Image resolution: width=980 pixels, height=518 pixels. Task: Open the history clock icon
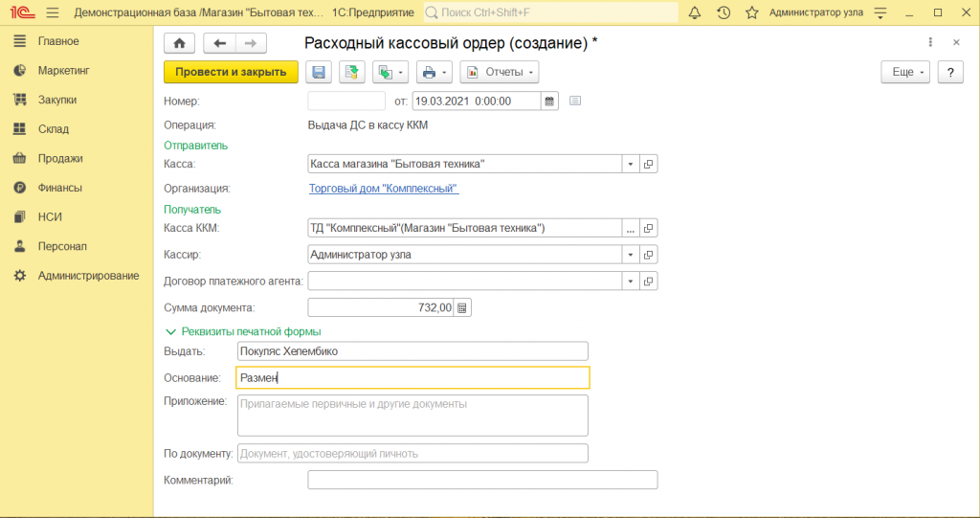724,12
